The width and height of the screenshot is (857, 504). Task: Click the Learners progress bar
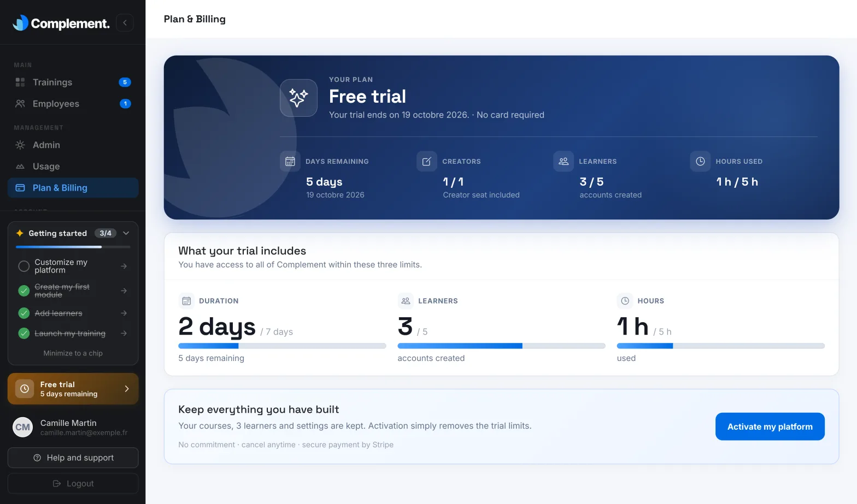(x=501, y=346)
